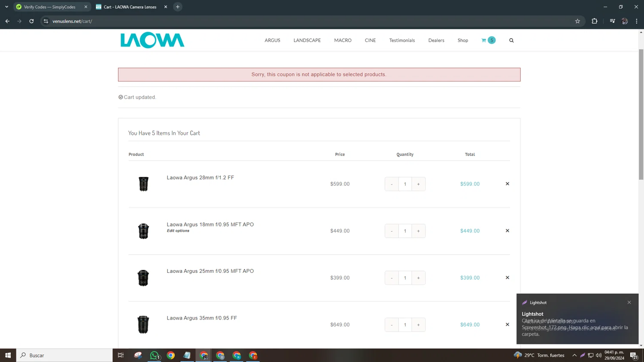Open Laowa Argus 28mm f/1.2 FF product link
Screen dimensions: 644x362
pyautogui.click(x=200, y=178)
